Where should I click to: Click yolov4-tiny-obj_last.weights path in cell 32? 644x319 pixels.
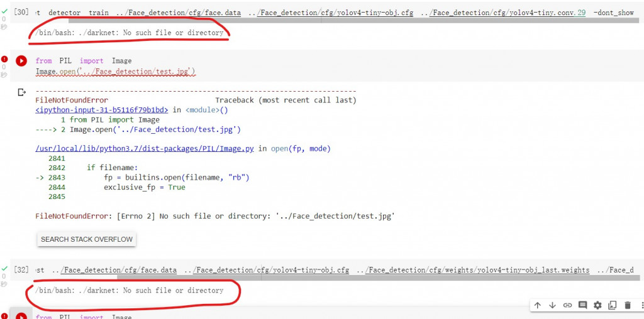(x=474, y=270)
